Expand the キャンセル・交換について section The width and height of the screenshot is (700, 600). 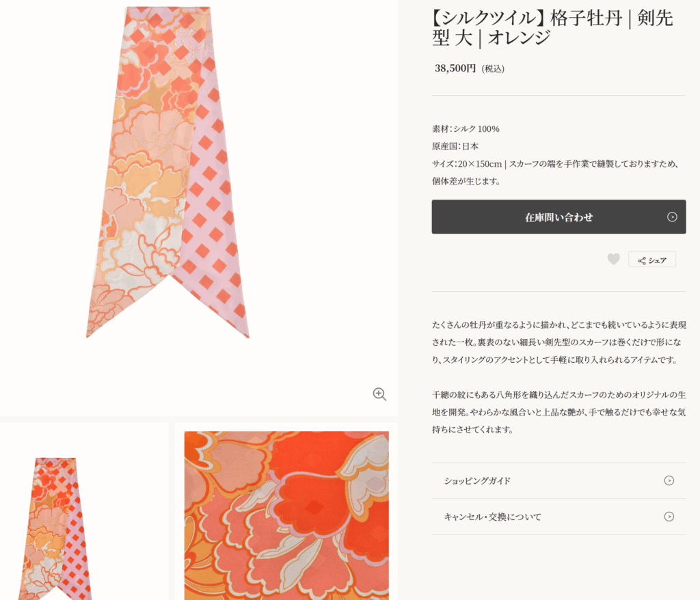pos(492,517)
